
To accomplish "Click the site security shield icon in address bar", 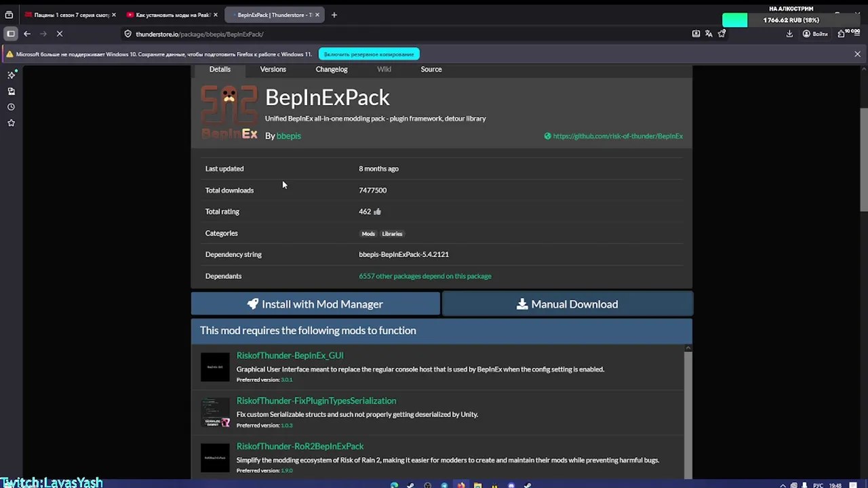I will tap(127, 34).
